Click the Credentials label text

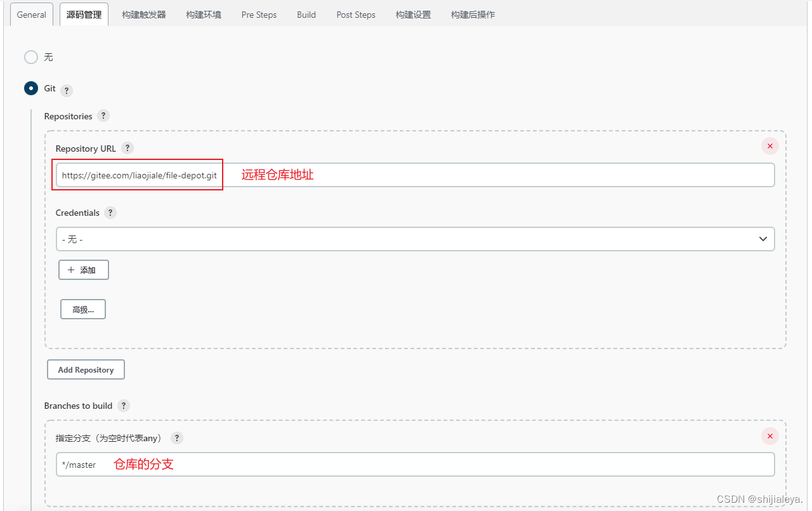(x=77, y=213)
